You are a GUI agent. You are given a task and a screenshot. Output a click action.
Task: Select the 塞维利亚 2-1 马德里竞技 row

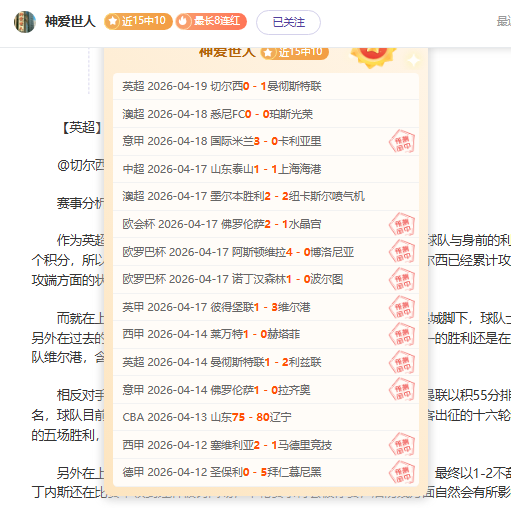point(266,445)
